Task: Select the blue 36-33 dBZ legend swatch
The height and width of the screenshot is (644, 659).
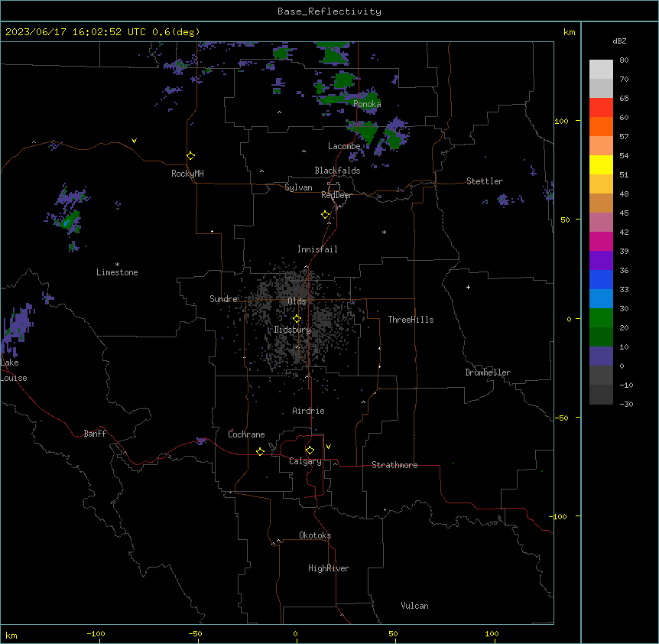Action: [601, 279]
